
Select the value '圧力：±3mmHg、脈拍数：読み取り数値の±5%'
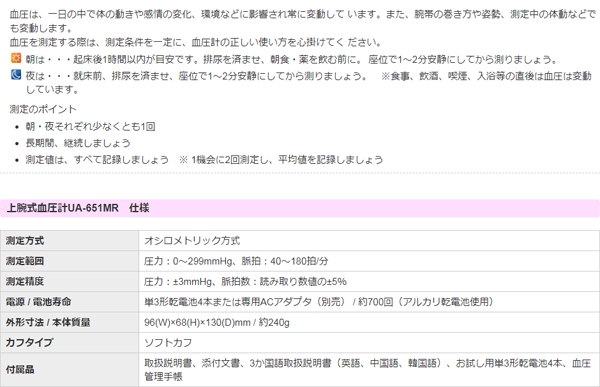pos(245,281)
